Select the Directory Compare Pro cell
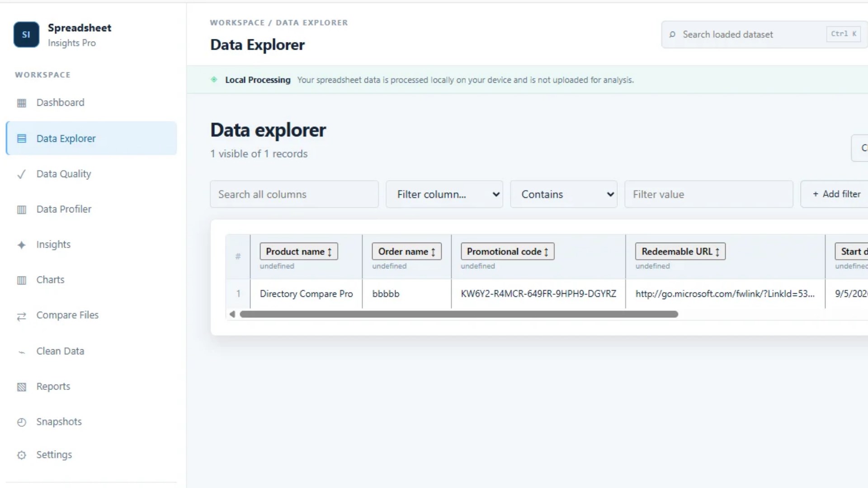This screenshot has height=488, width=868. 306,294
